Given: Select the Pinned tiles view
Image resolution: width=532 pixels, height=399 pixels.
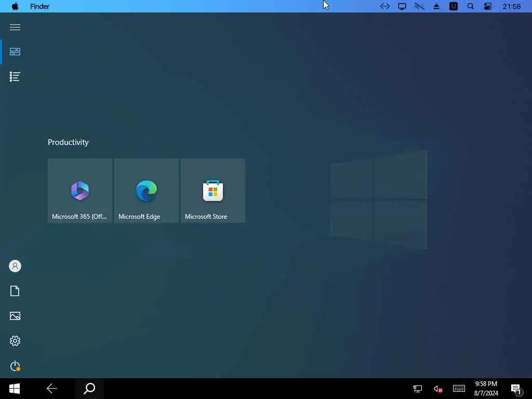Looking at the screenshot, I should [x=15, y=51].
